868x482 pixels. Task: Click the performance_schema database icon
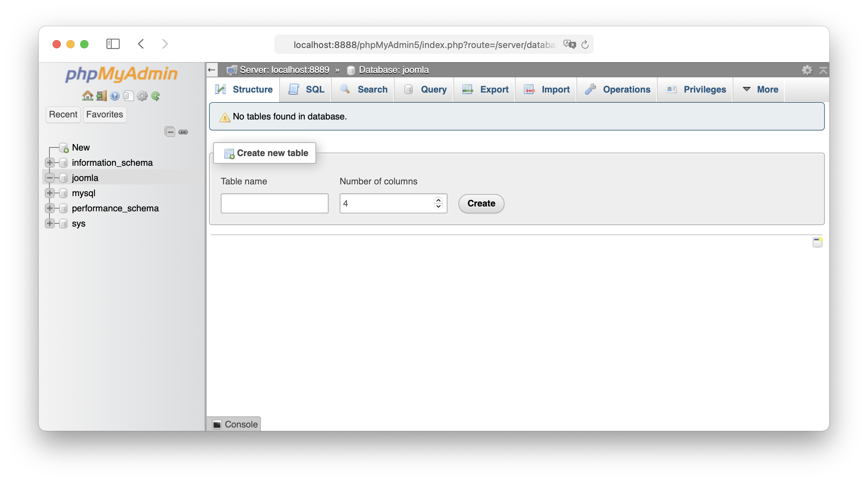pyautogui.click(x=63, y=208)
